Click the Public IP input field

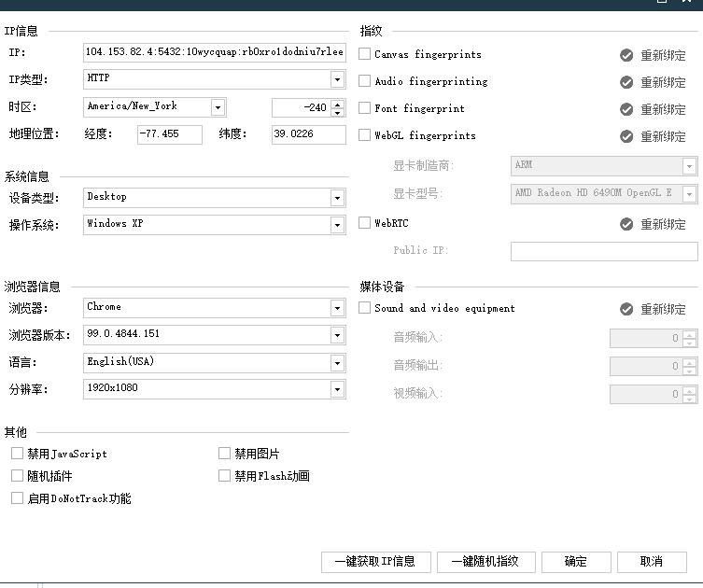click(x=604, y=251)
